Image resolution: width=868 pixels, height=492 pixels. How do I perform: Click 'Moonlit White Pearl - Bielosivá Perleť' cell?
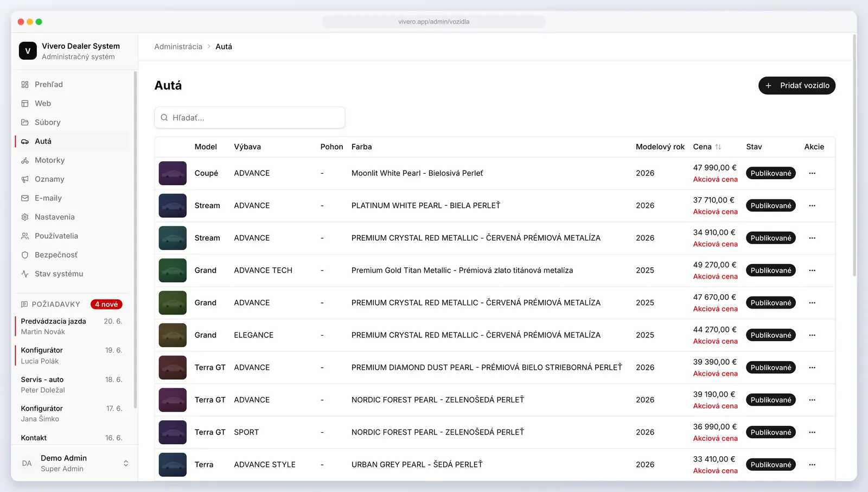click(417, 173)
